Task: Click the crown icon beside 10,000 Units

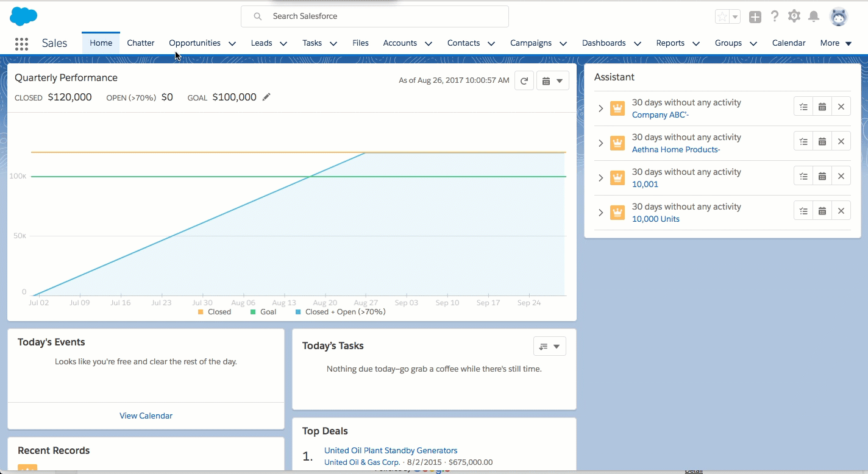Action: 617,213
